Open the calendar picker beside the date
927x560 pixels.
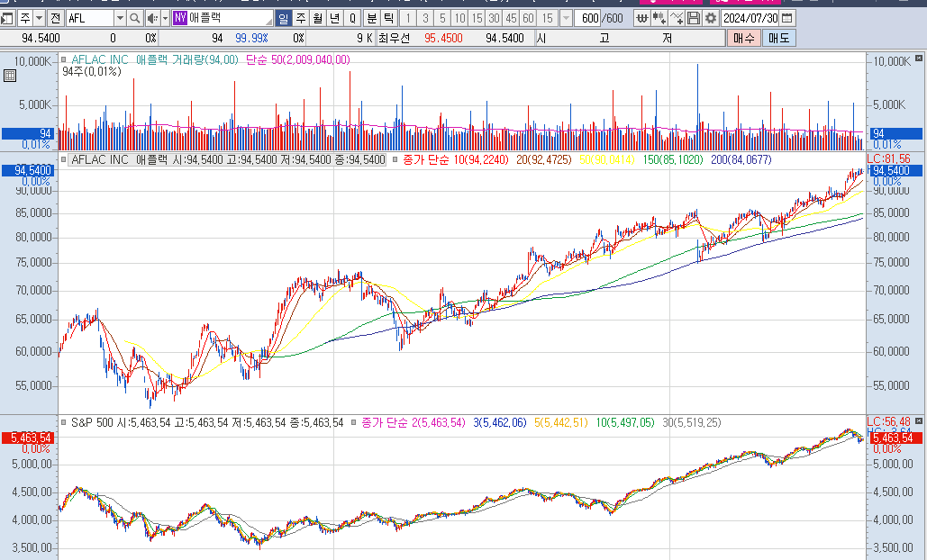(x=786, y=18)
